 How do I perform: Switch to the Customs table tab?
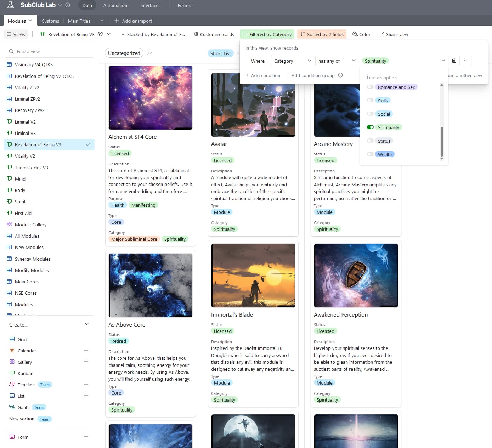(50, 21)
